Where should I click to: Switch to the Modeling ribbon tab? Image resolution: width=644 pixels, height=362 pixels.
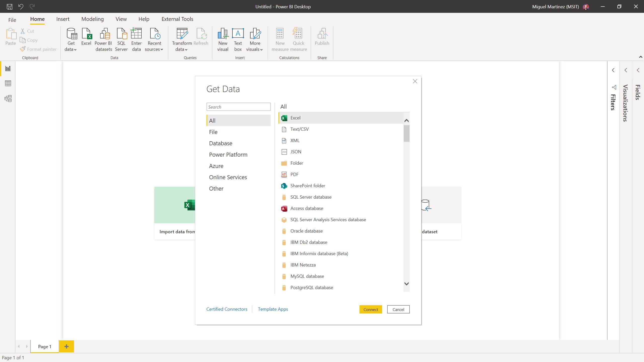point(92,19)
